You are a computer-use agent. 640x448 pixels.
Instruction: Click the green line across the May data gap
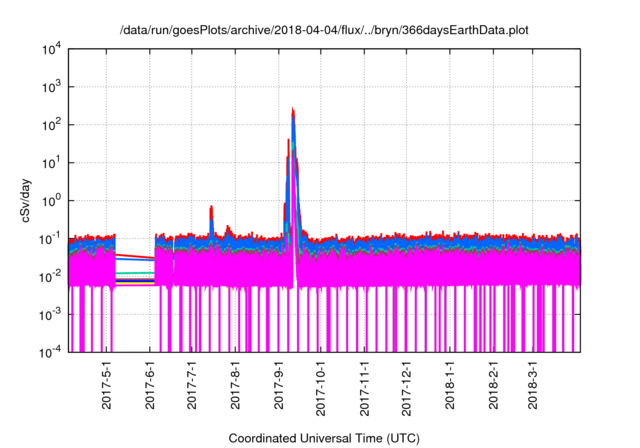(135, 273)
